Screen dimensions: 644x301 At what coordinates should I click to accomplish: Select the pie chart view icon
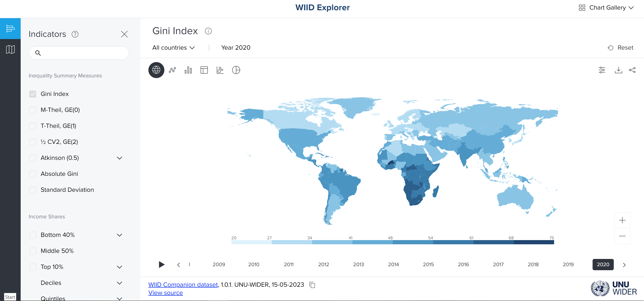[236, 70]
